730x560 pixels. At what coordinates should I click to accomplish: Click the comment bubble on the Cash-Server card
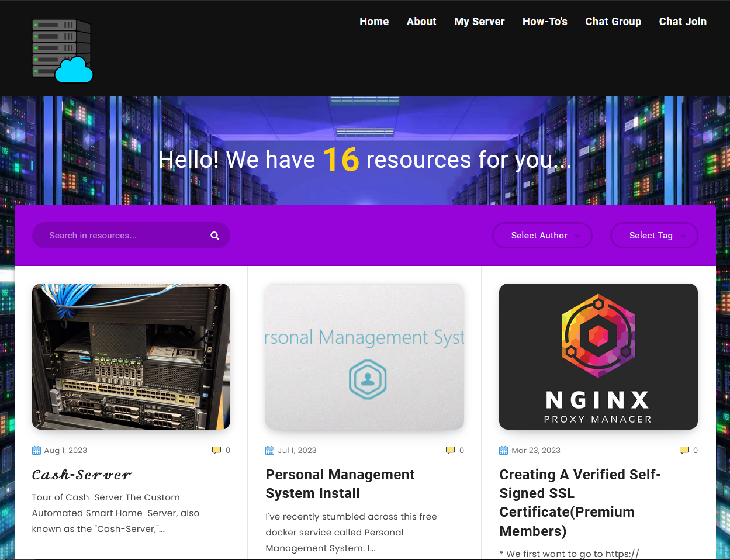tap(217, 450)
